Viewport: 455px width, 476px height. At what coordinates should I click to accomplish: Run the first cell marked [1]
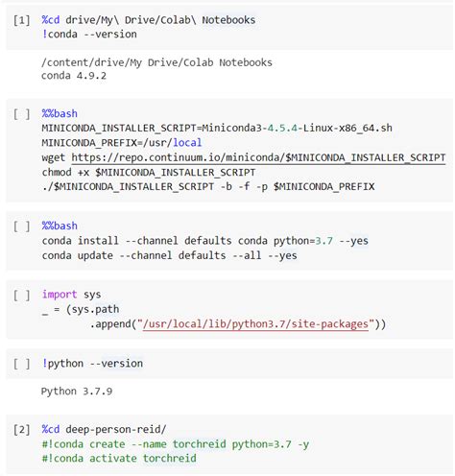(22, 20)
